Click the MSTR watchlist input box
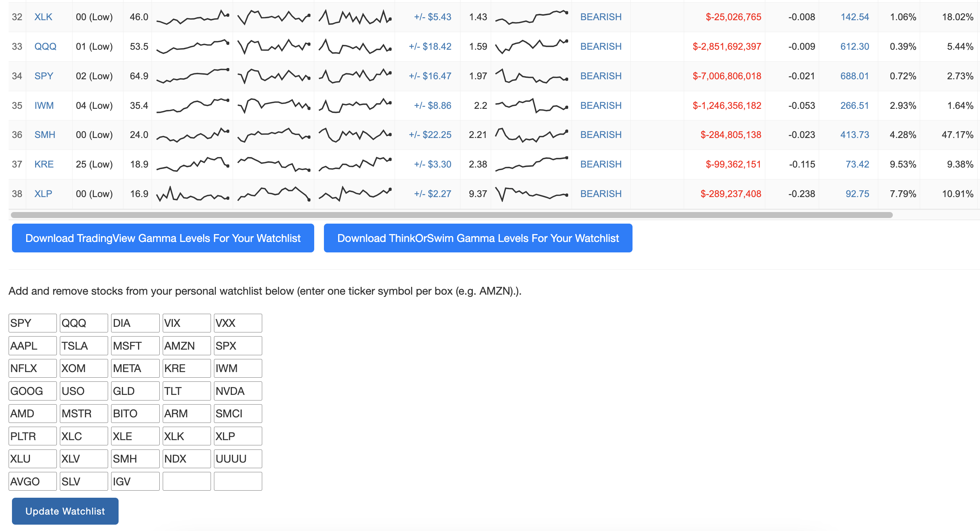 click(x=84, y=414)
